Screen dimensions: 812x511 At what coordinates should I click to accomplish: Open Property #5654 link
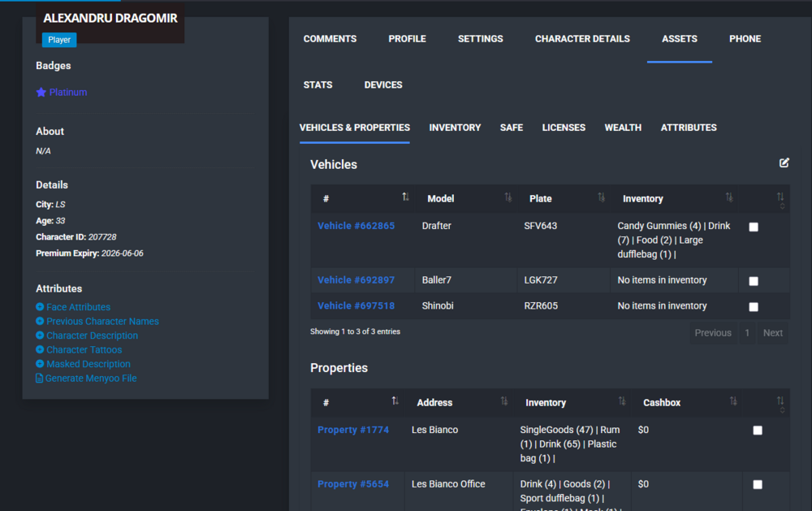tap(352, 484)
